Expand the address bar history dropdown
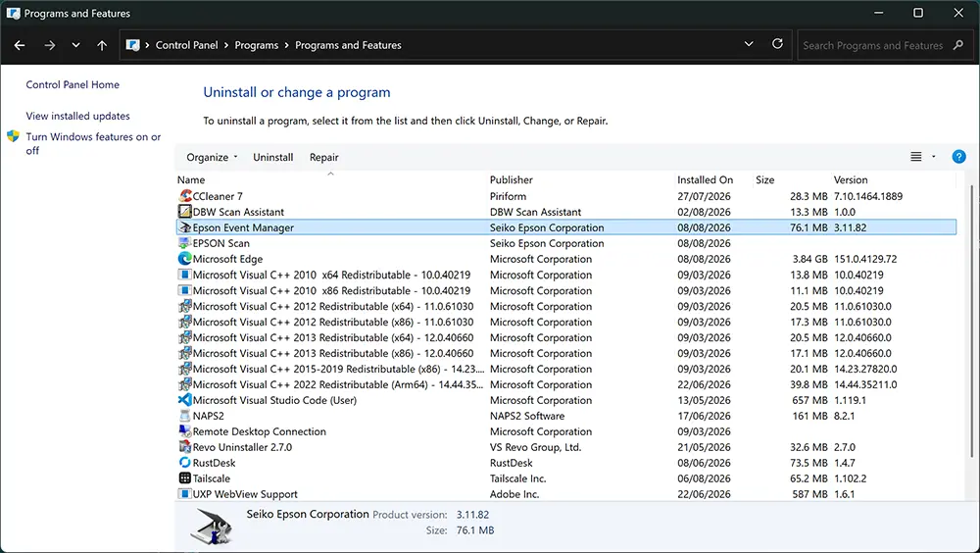 click(x=749, y=44)
